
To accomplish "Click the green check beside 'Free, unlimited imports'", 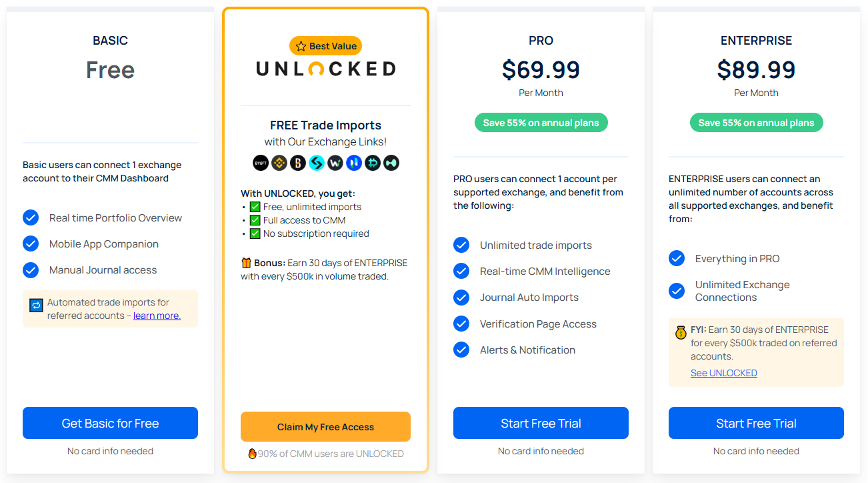I will [x=255, y=207].
